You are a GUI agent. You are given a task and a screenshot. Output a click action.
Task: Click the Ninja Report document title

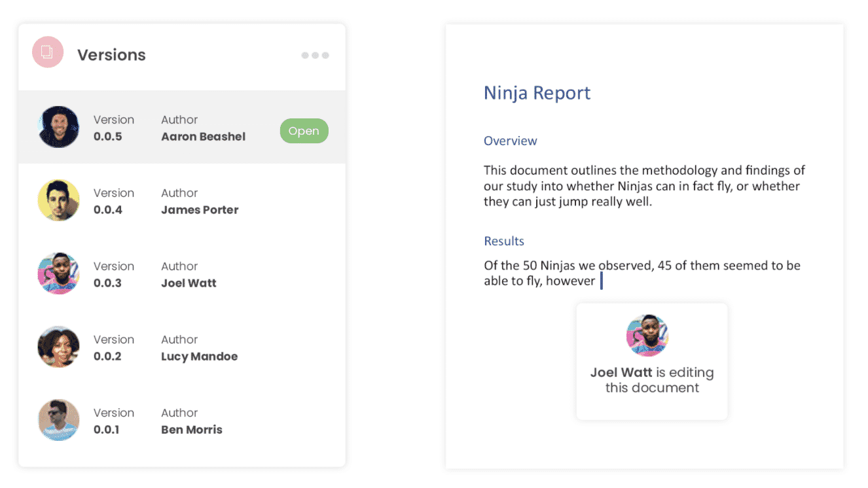tap(537, 93)
